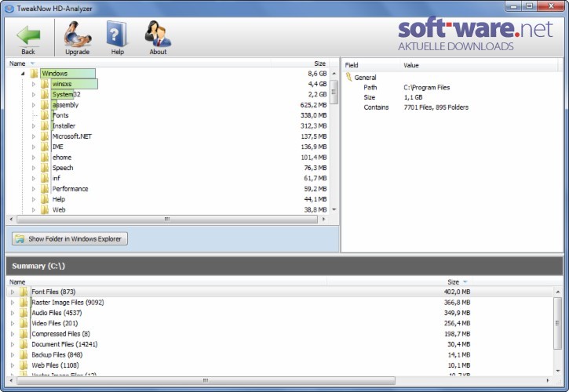The image size is (569, 392).
Task: Open the Help book icon
Action: pos(117,34)
